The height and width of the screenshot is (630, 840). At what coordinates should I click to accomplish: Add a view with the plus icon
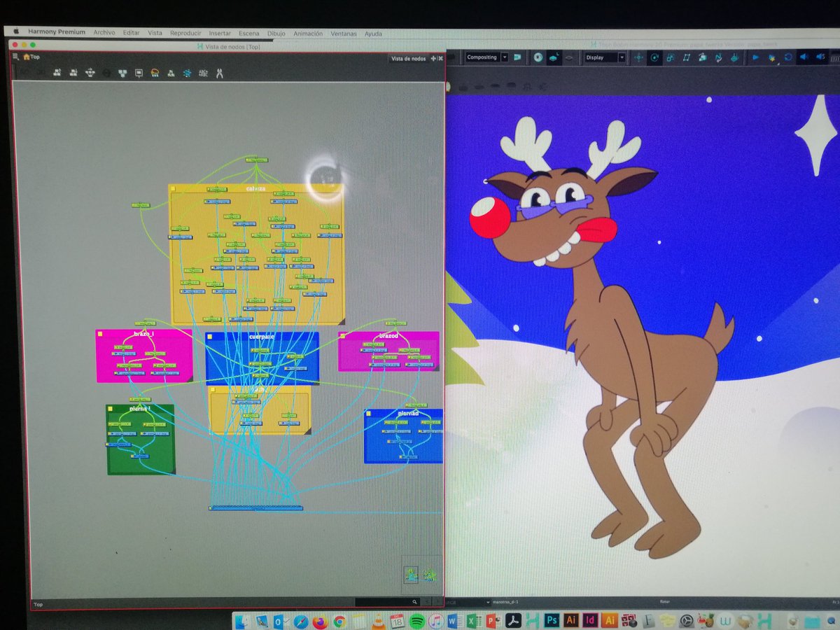point(433,59)
